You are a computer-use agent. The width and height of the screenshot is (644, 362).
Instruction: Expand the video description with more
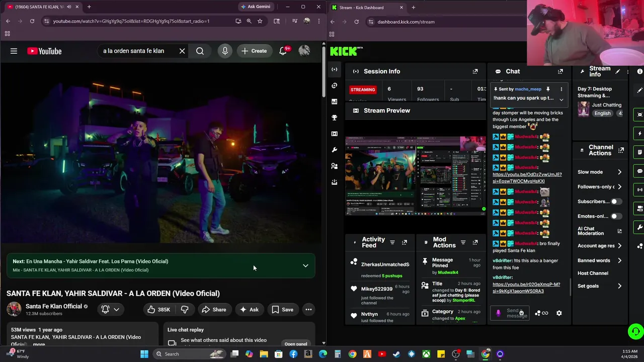(x=39, y=344)
